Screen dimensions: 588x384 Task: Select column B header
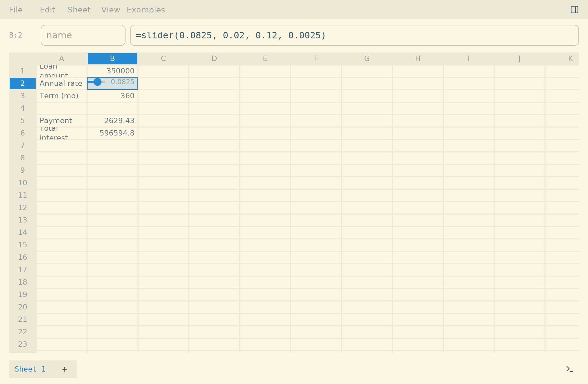(113, 59)
